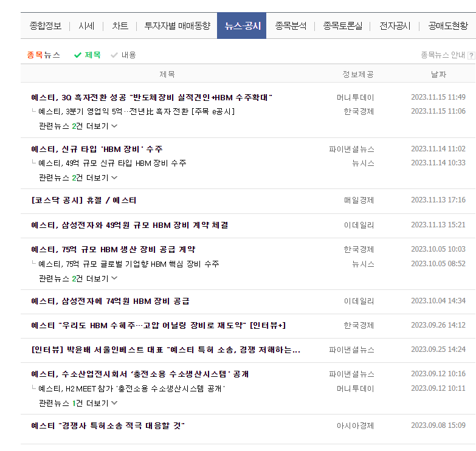The height and width of the screenshot is (451, 476).
Task: Switch to the 시세 tab
Action: pos(86,26)
